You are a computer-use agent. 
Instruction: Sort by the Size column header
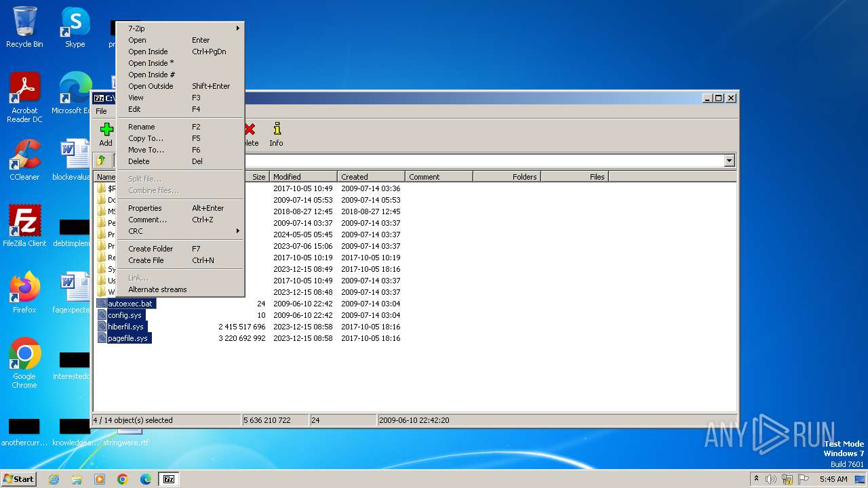tap(256, 177)
